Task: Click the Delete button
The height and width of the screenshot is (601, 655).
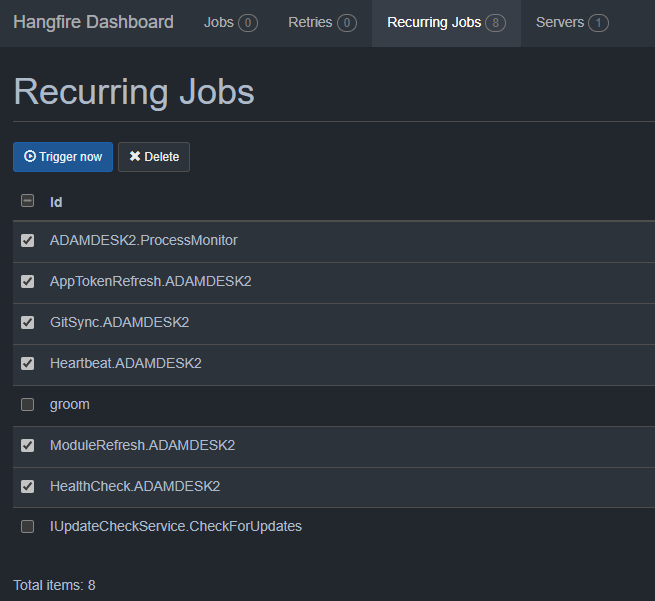Action: point(154,157)
